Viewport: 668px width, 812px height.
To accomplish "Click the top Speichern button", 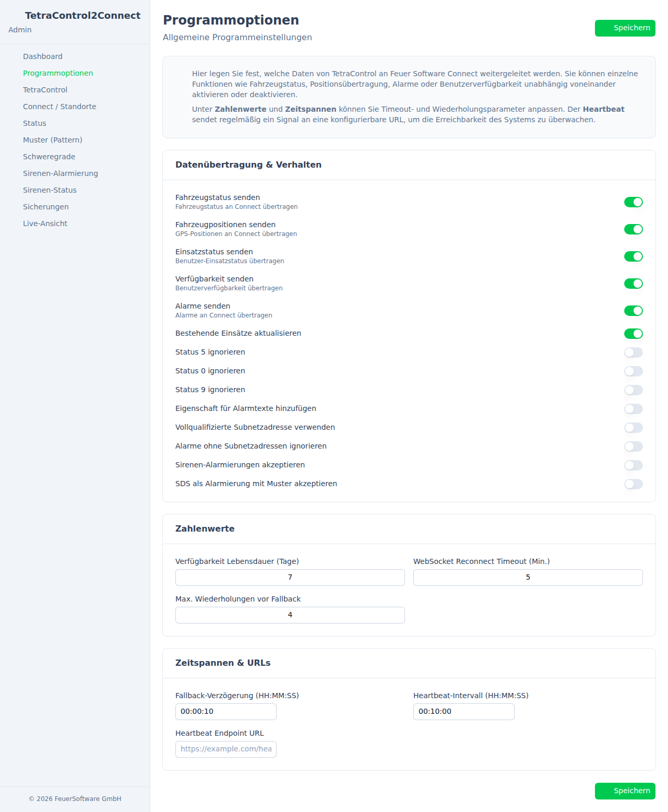I will point(625,28).
